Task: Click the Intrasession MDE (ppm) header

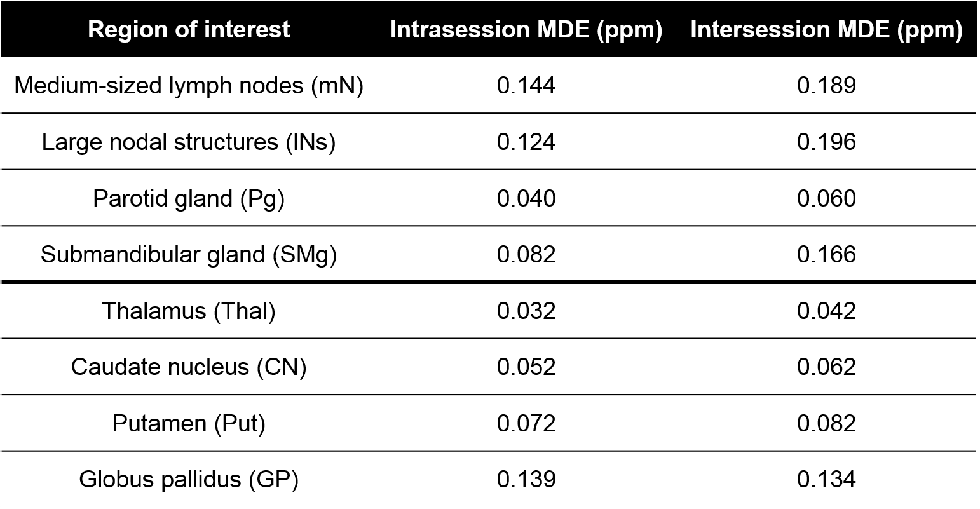Action: pyautogui.click(x=526, y=29)
